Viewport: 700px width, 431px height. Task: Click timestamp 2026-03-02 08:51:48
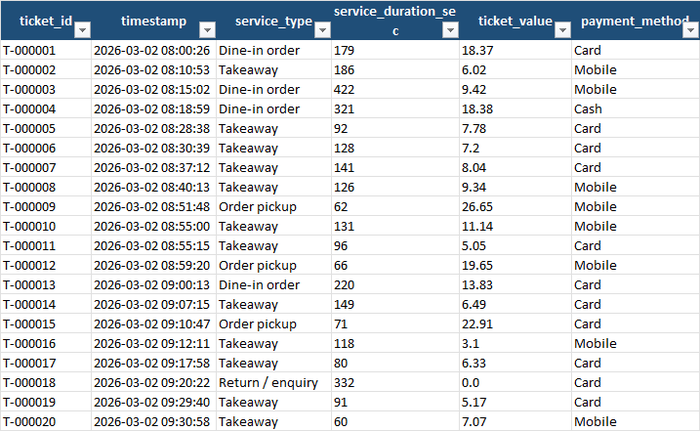point(154,207)
